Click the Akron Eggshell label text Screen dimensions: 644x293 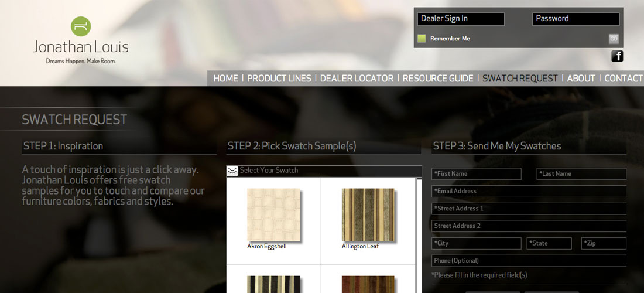coord(267,247)
